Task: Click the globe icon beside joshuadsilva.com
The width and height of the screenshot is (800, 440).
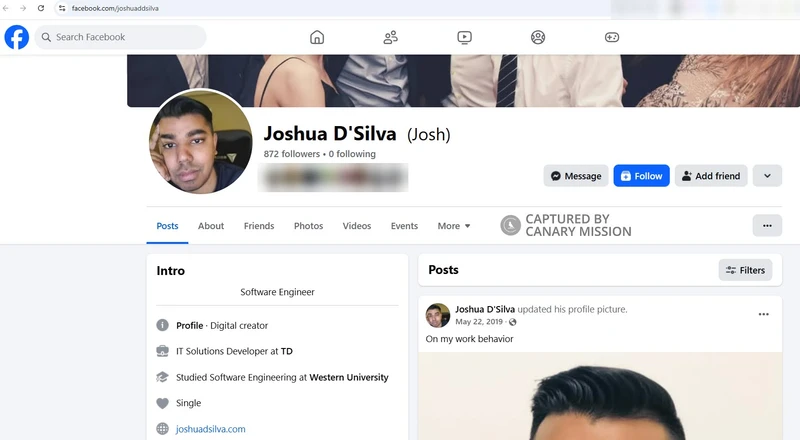Action: coord(162,429)
